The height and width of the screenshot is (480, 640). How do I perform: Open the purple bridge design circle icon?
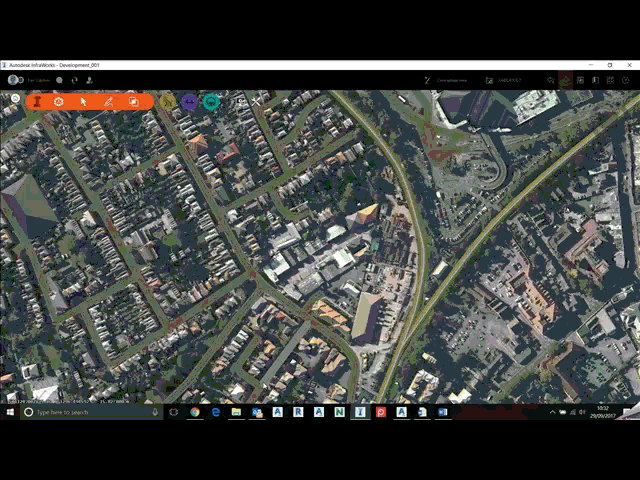(x=189, y=102)
